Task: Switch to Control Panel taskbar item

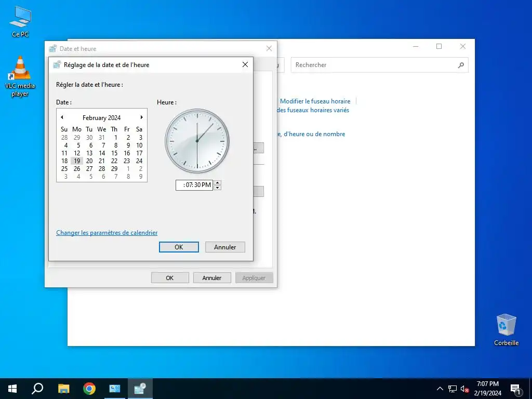Action: [x=115, y=389]
